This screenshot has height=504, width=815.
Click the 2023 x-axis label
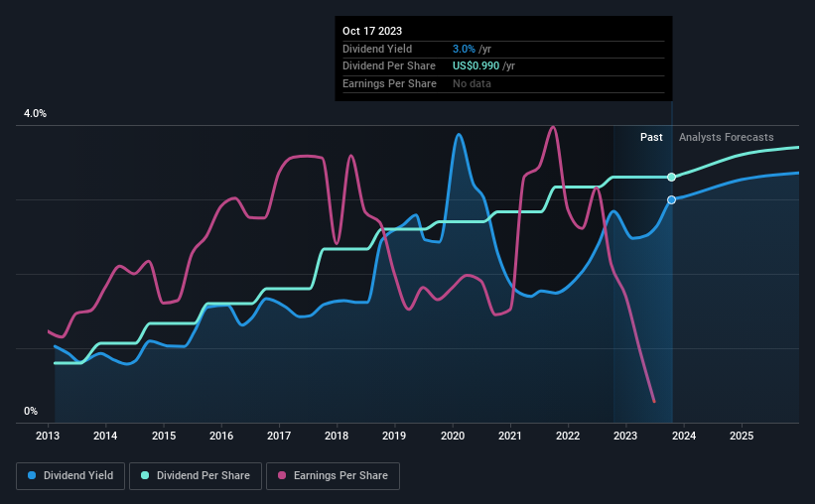click(x=625, y=436)
